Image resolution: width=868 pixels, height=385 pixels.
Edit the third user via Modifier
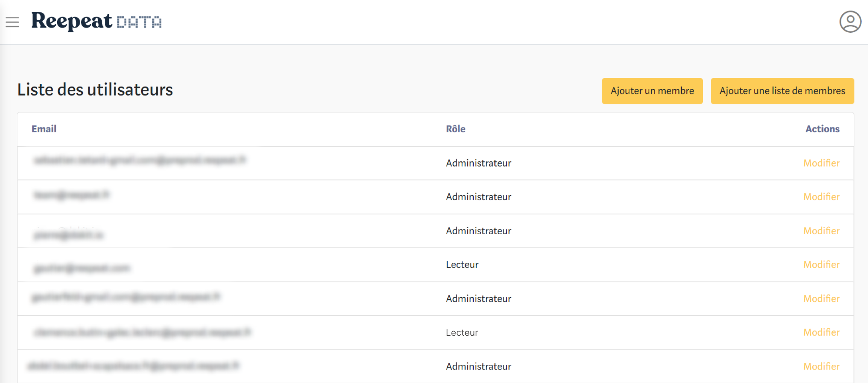[x=821, y=231]
